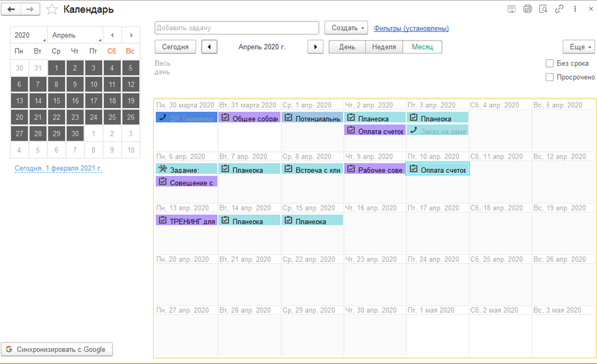Click the printer icon in the header
Viewport: 597px width, 364px height.
(527, 9)
